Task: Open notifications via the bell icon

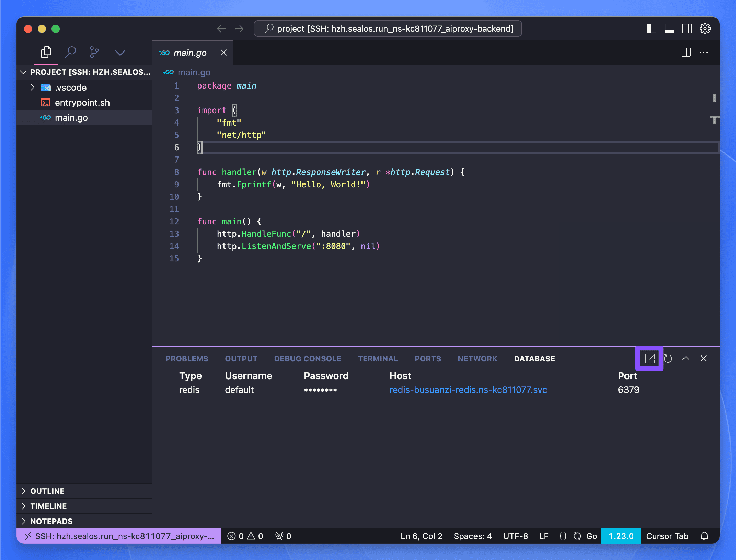Action: (704, 536)
